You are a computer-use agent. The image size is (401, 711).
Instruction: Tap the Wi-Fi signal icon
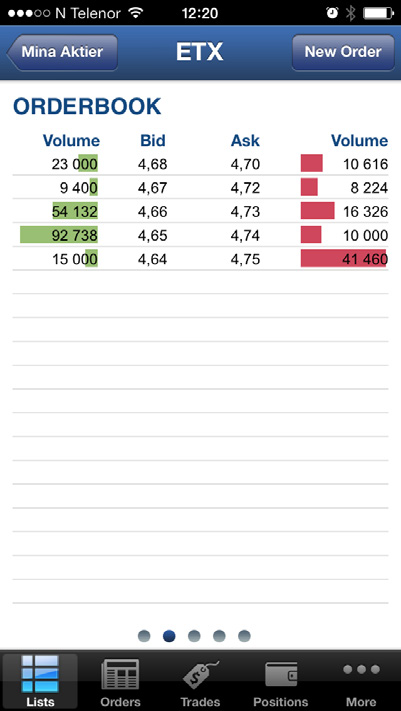point(136,13)
